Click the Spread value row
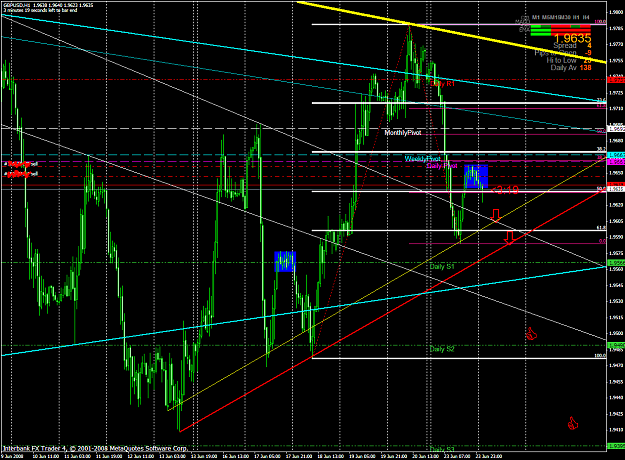Viewport: 625px width, 460px height. pos(572,46)
